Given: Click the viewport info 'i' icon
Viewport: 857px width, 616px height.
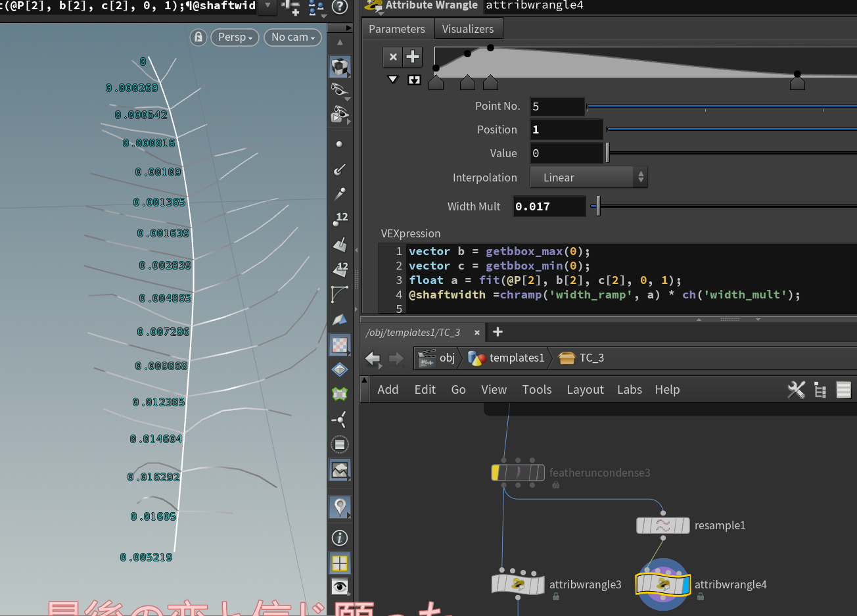Looking at the screenshot, I should coord(340,538).
